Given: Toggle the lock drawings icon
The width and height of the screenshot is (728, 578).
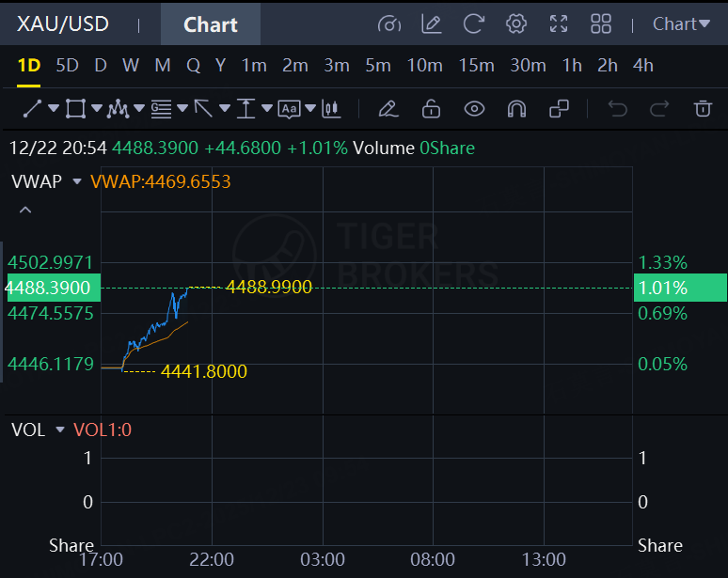Looking at the screenshot, I should coord(432,109).
